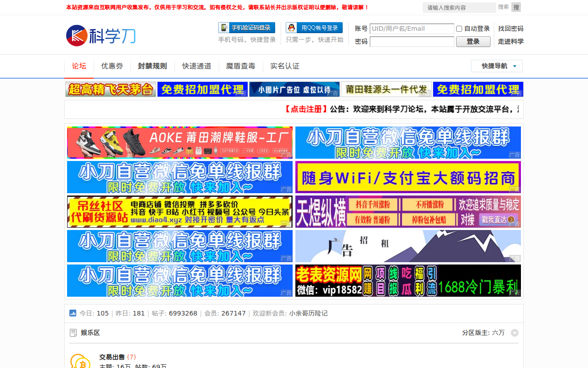
Task: Select the 优惠券 navigation tab
Action: pyautogui.click(x=112, y=66)
